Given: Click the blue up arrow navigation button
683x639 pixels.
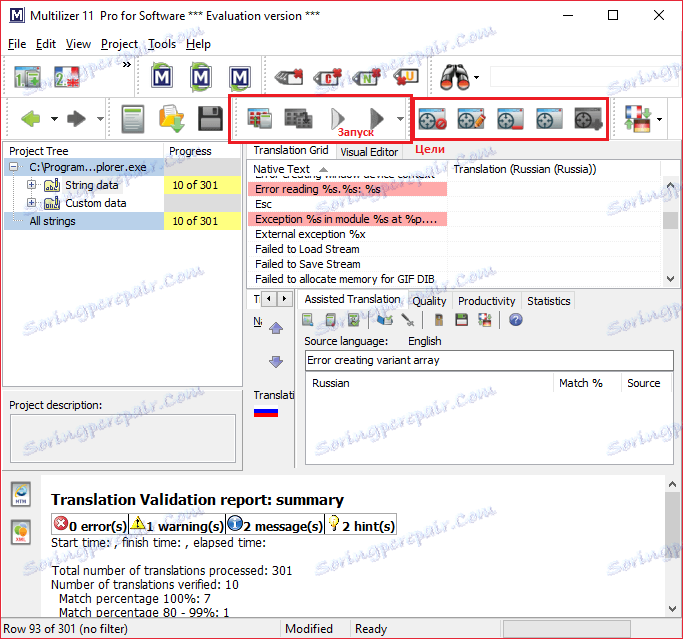Looking at the screenshot, I should pyautogui.click(x=276, y=328).
